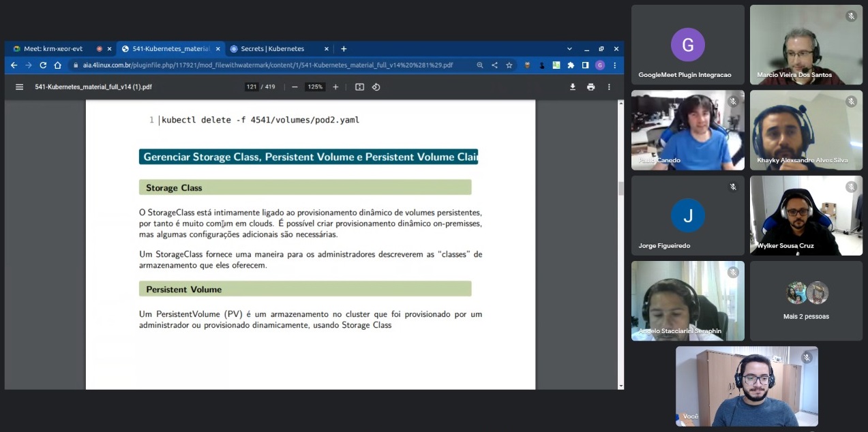Viewport: 868px width, 432px height.
Task: Switch to the Meet: krm-xeor-evt tab
Action: 53,49
